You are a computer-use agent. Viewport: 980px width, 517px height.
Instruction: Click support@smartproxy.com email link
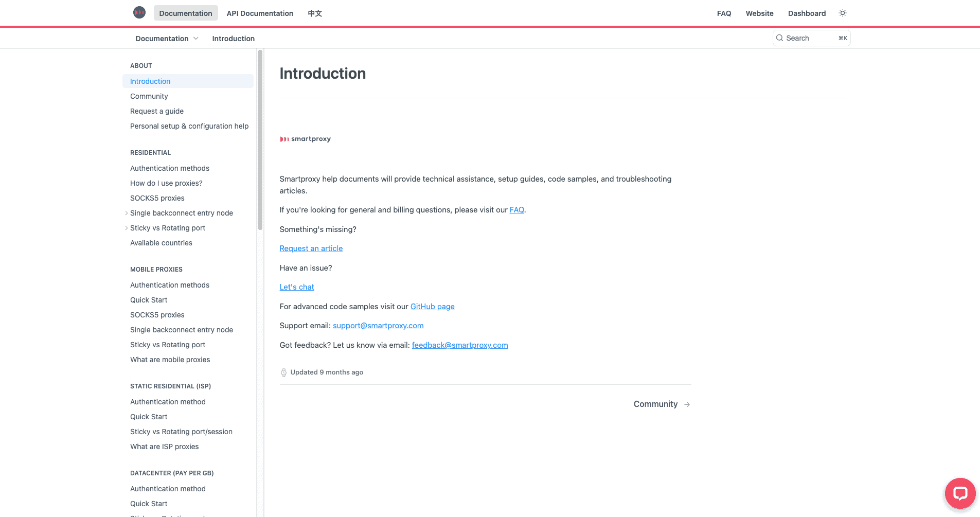click(378, 326)
